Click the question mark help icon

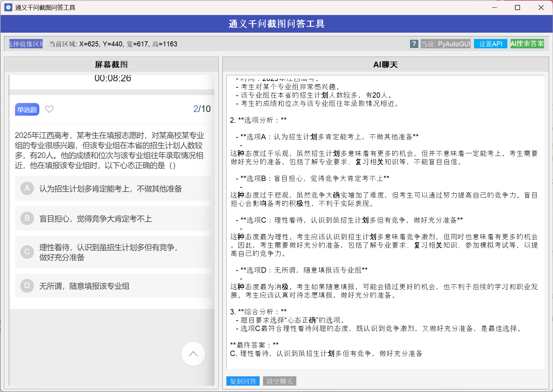click(x=414, y=44)
